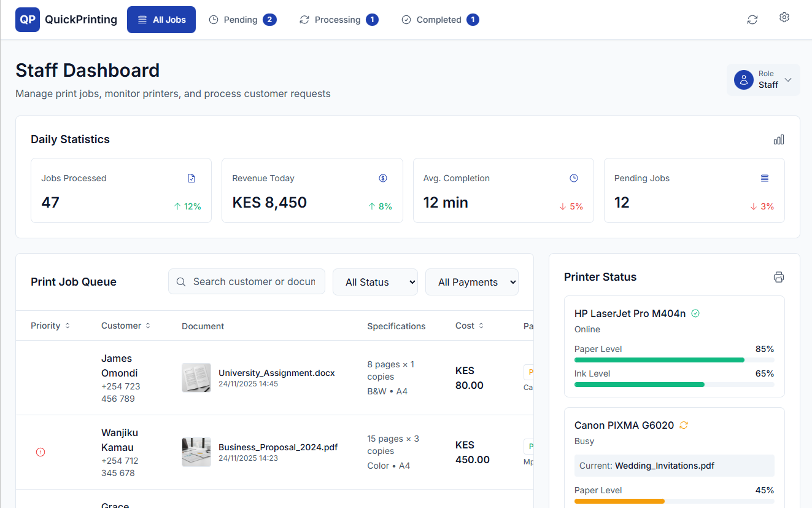Click the printer icon in Printer Status
The width and height of the screenshot is (812, 508).
[778, 277]
